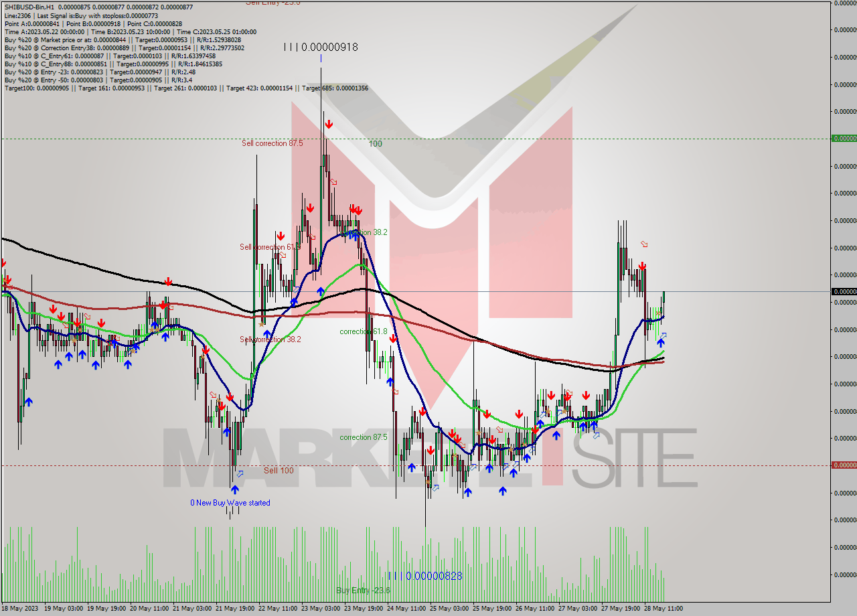Click the '19 May 03:00' time label

click(x=64, y=609)
